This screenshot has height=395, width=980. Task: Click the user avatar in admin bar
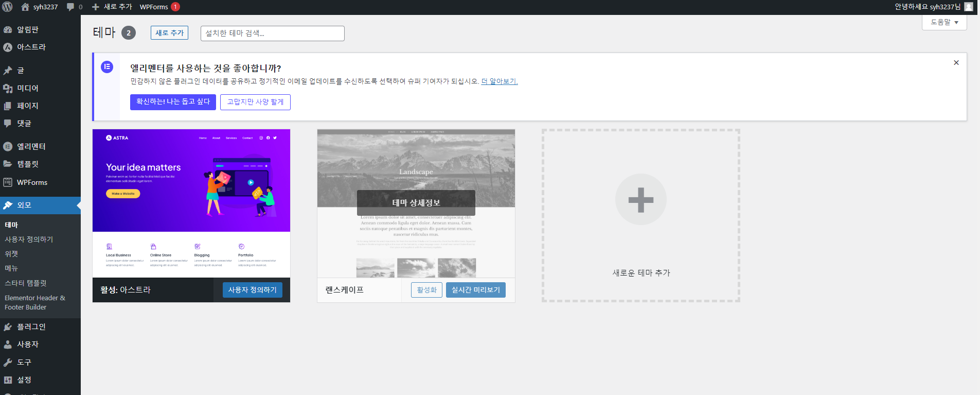click(x=969, y=7)
